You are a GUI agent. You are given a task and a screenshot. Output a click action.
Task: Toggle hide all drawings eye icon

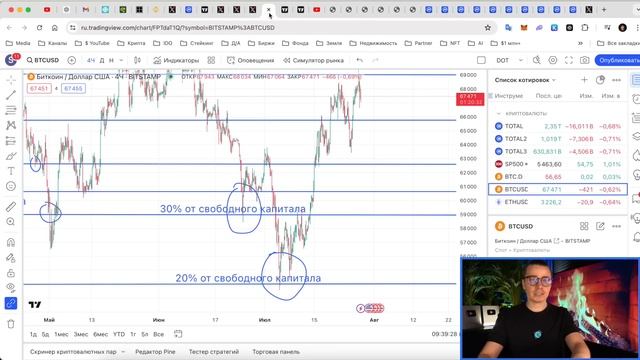pyautogui.click(x=11, y=288)
